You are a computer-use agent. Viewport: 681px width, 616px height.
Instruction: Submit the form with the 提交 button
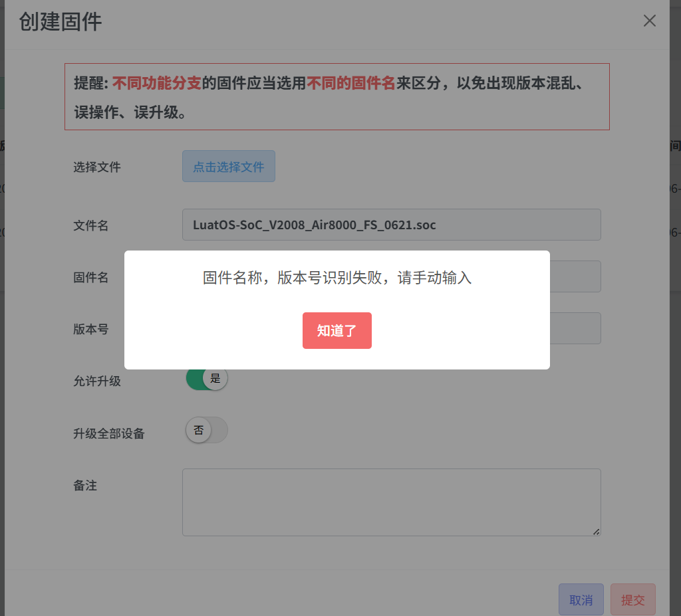coord(633,599)
